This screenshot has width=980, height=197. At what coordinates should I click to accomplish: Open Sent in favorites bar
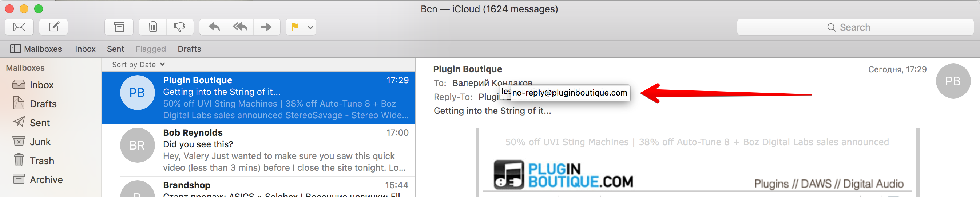115,49
